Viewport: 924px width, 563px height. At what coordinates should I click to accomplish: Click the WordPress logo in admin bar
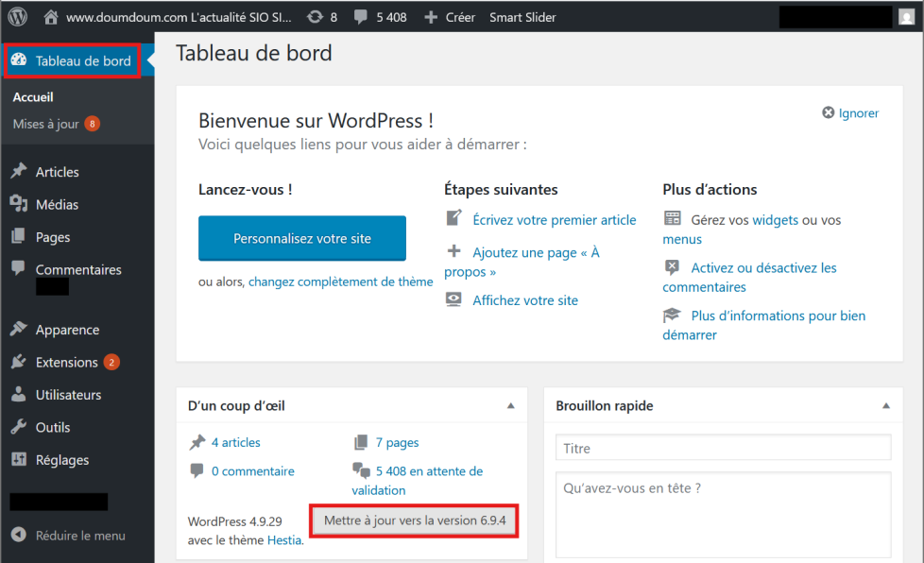pyautogui.click(x=18, y=17)
